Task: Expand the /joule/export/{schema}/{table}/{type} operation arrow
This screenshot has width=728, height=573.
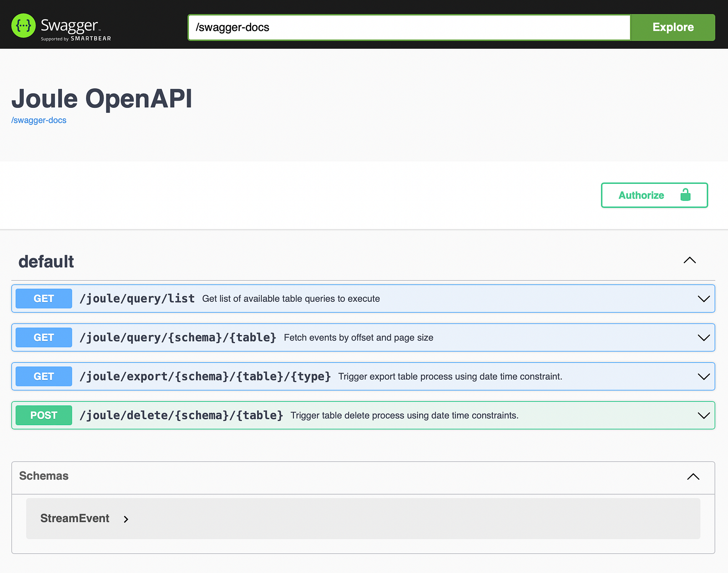Action: (x=704, y=376)
